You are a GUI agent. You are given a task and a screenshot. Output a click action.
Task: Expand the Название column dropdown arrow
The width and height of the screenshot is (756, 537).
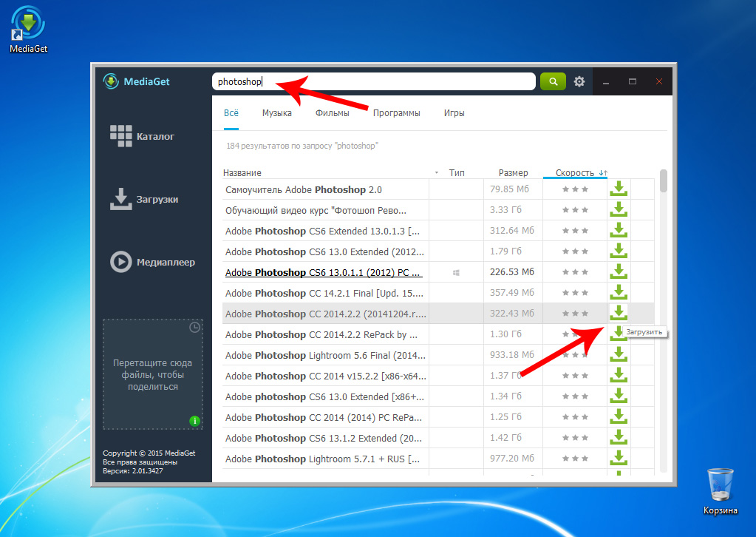[x=436, y=173]
